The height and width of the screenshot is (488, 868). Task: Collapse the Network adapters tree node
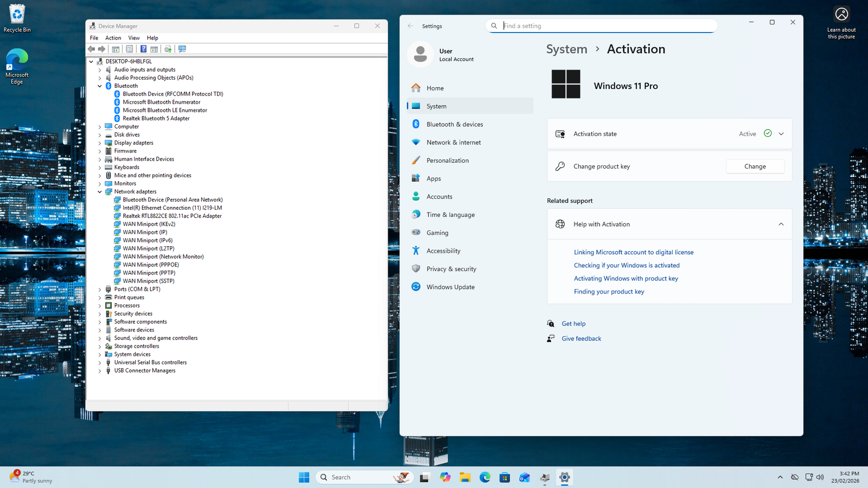point(100,191)
